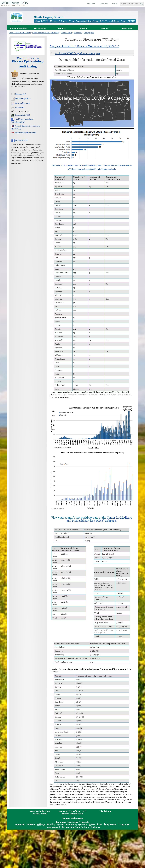Click the search magnifier icon in header
The height and width of the screenshot is (868, 145).
click(x=141, y=4)
